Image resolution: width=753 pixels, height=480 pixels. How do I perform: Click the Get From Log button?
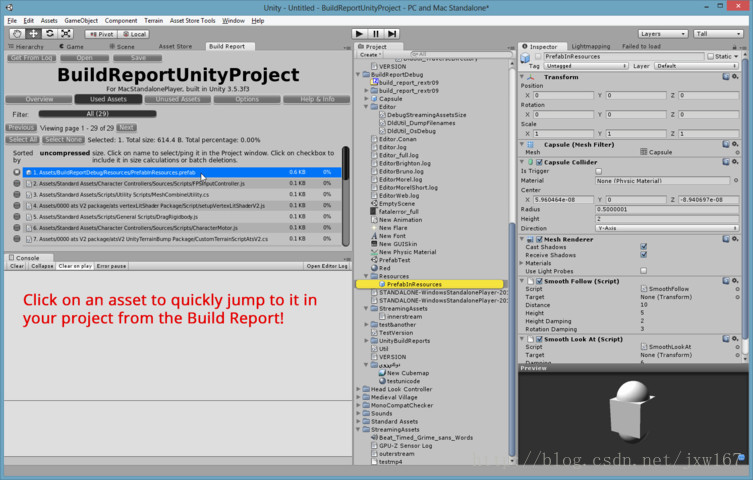pos(32,58)
